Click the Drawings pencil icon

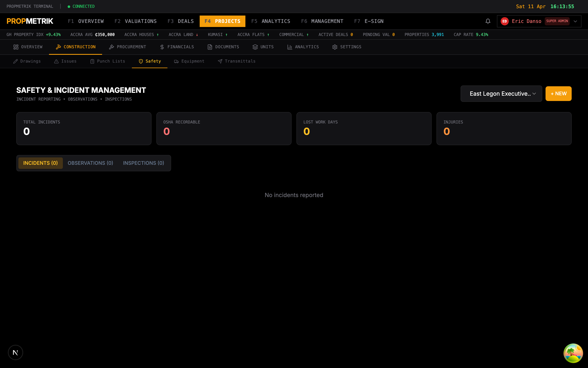[16, 61]
